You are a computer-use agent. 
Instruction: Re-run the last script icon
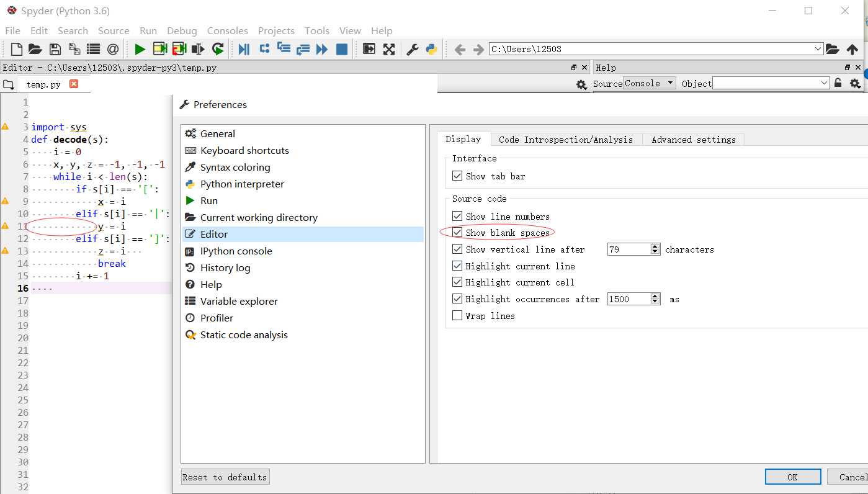[217, 48]
